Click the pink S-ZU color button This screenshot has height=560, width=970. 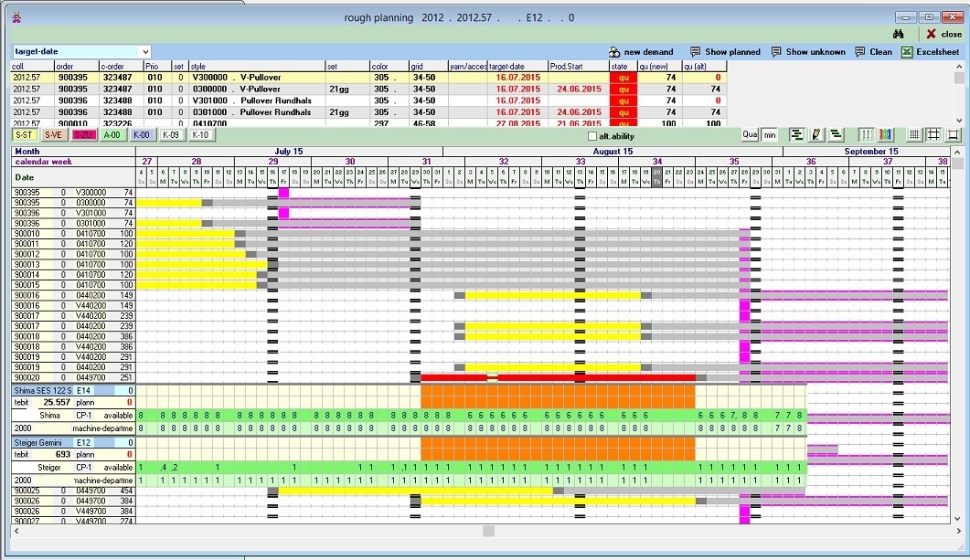tap(82, 135)
